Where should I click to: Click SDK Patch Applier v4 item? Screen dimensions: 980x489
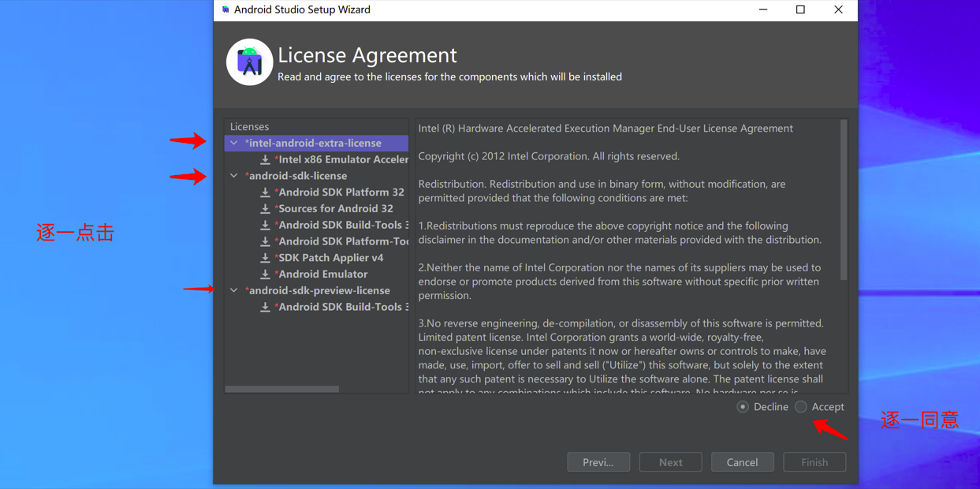pyautogui.click(x=329, y=258)
